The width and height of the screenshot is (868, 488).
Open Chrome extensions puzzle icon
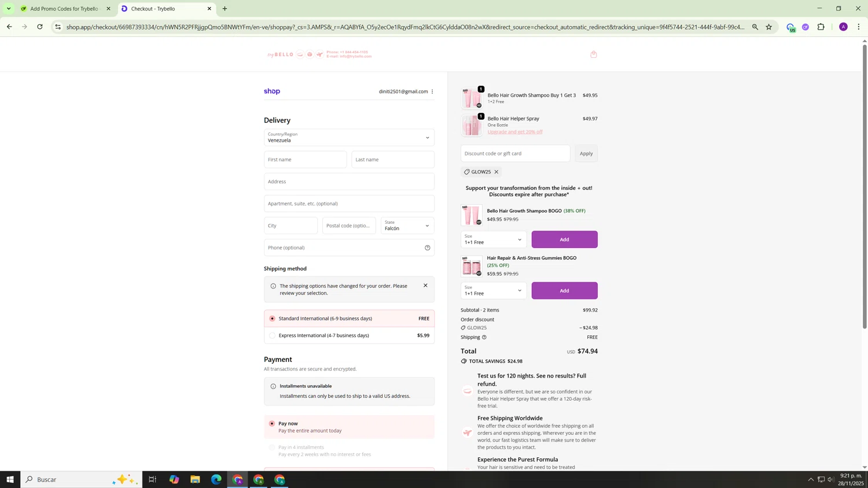click(x=821, y=27)
